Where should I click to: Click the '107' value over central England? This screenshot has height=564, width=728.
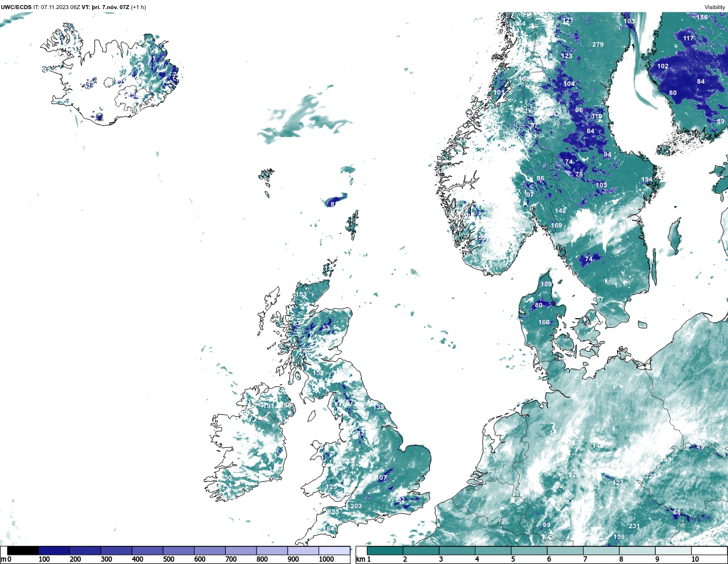[381, 478]
